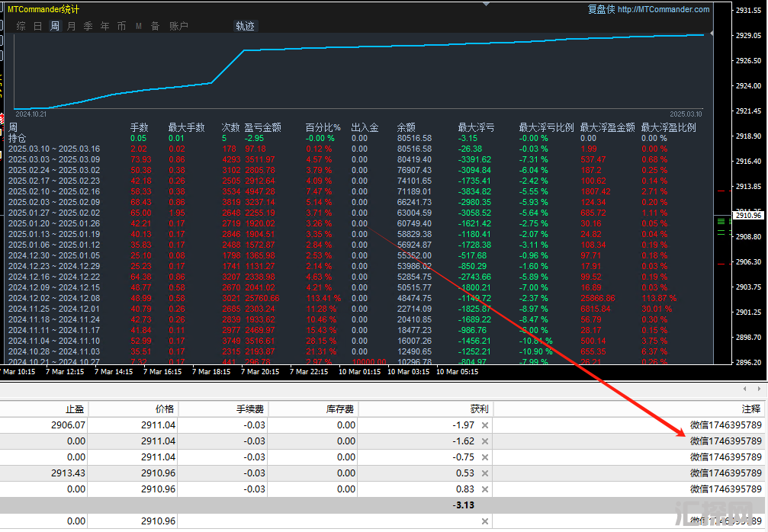Close the order with -1.97 profit
Viewport: 768px width, 532px height.
484,425
